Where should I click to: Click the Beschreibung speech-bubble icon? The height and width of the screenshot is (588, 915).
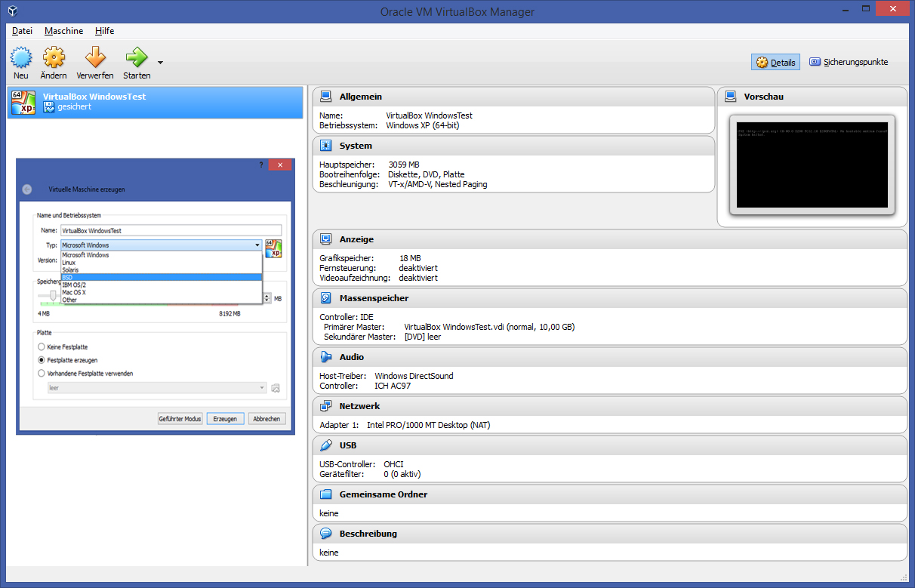pos(325,534)
